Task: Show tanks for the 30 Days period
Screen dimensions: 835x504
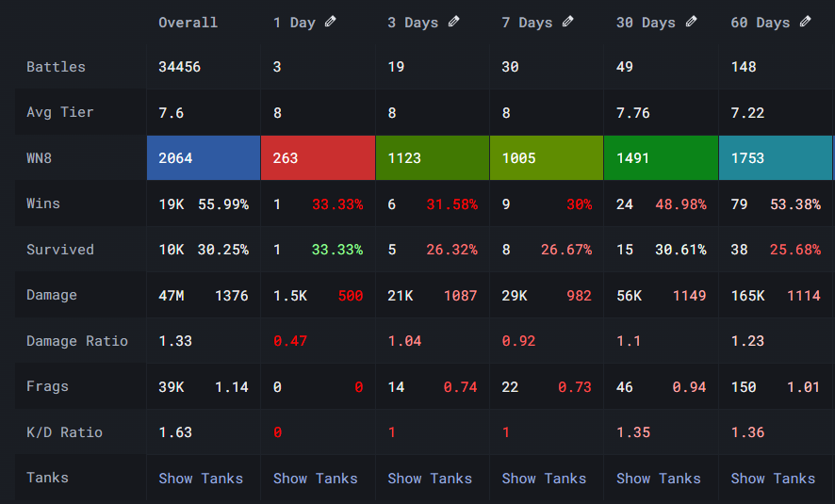Action: [x=659, y=479]
